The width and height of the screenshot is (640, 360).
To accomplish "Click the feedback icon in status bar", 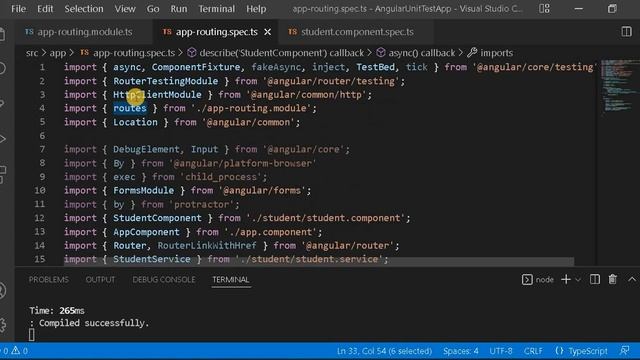I will click(624, 351).
